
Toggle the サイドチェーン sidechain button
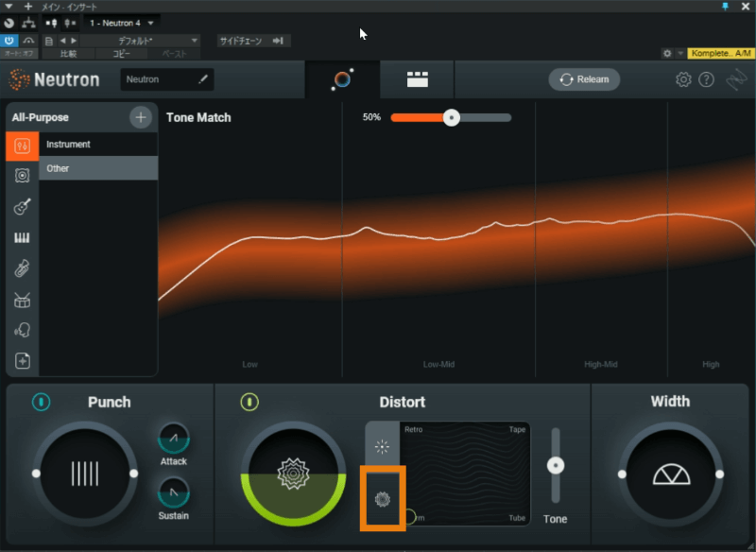point(251,41)
